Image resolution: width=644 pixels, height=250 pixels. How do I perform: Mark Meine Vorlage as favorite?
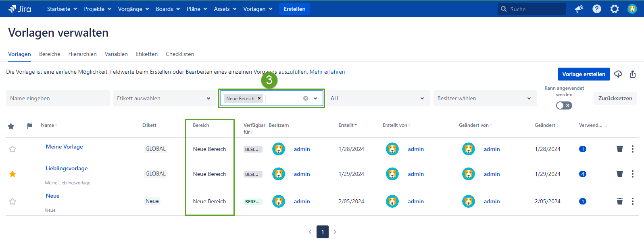coord(13,149)
